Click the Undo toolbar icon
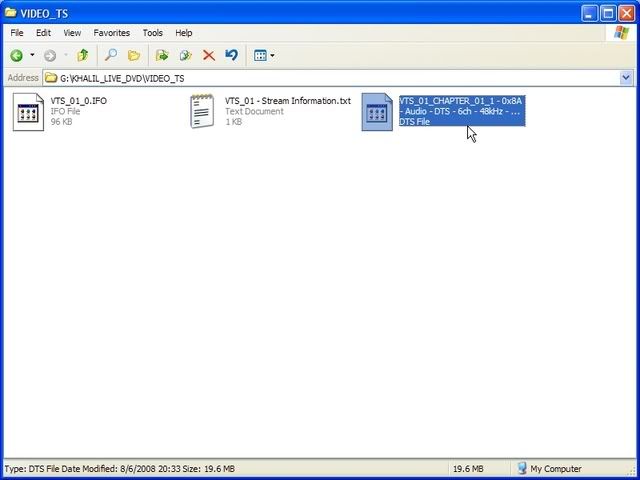 pyautogui.click(x=232, y=56)
